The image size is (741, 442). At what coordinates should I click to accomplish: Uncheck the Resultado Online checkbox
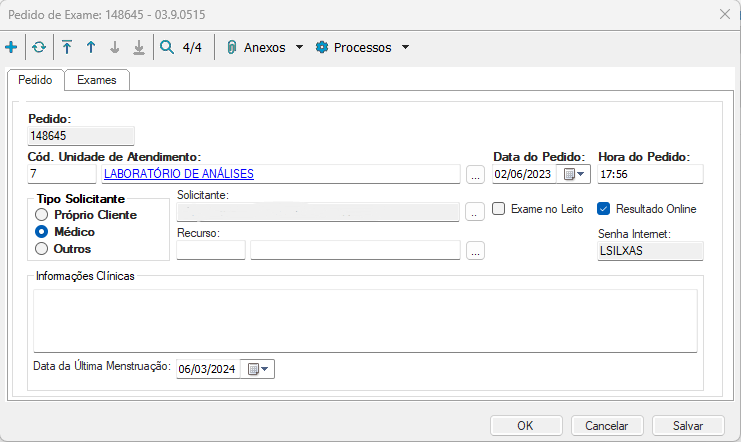pyautogui.click(x=603, y=209)
